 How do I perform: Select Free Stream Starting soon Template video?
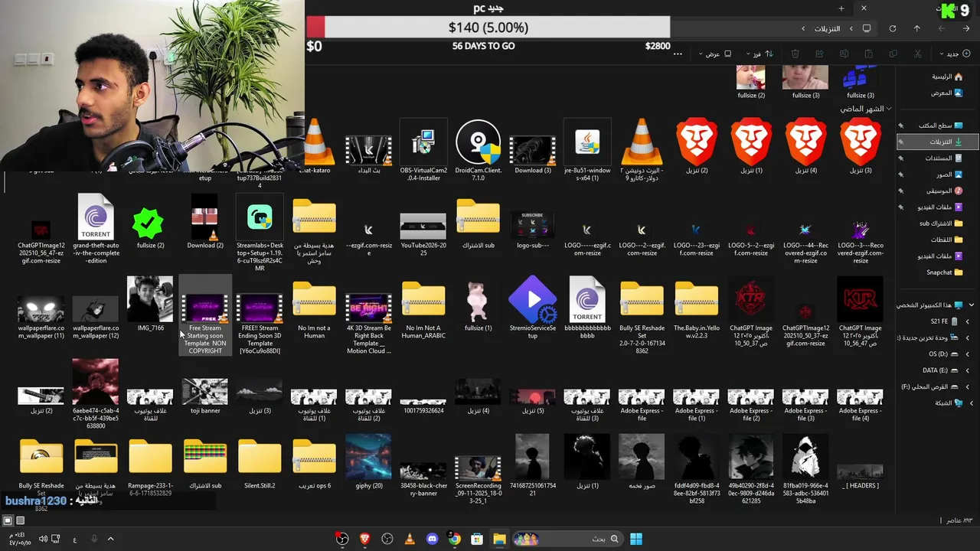click(204, 315)
